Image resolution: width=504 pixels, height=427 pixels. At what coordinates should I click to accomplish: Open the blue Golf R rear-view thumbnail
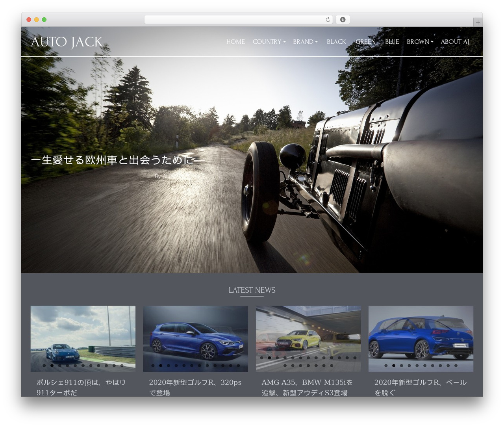point(421,339)
